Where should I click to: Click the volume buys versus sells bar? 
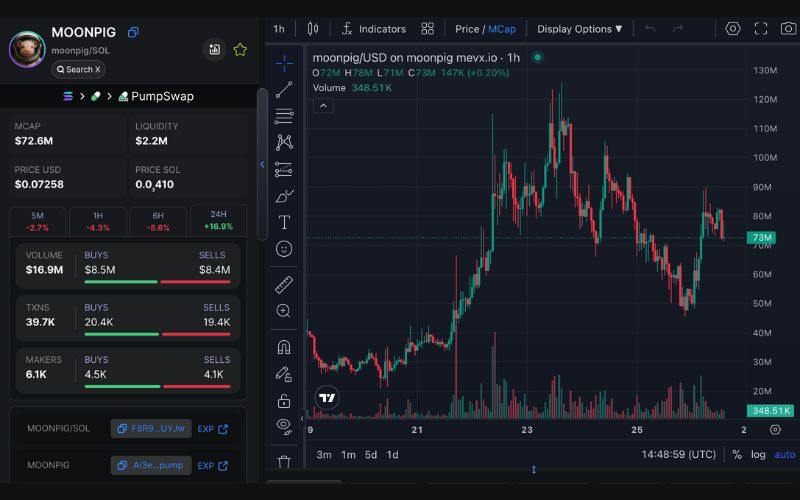point(157,282)
